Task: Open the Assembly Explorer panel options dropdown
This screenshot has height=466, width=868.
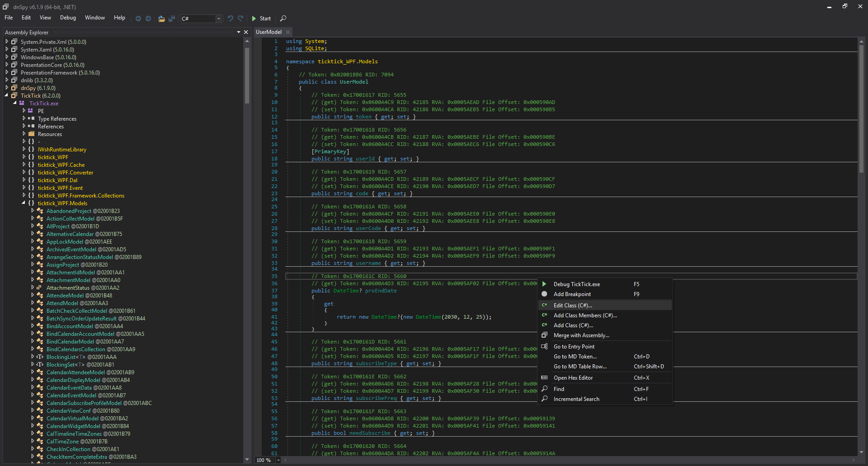Action: (239, 32)
